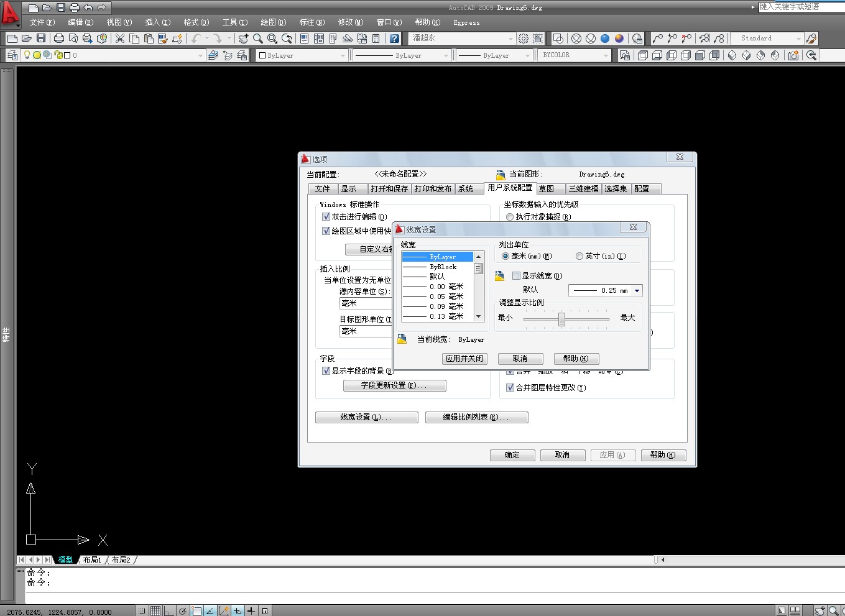Click the blue Realistic visual style sphere
Image resolution: width=845 pixels, height=616 pixels.
pos(604,39)
